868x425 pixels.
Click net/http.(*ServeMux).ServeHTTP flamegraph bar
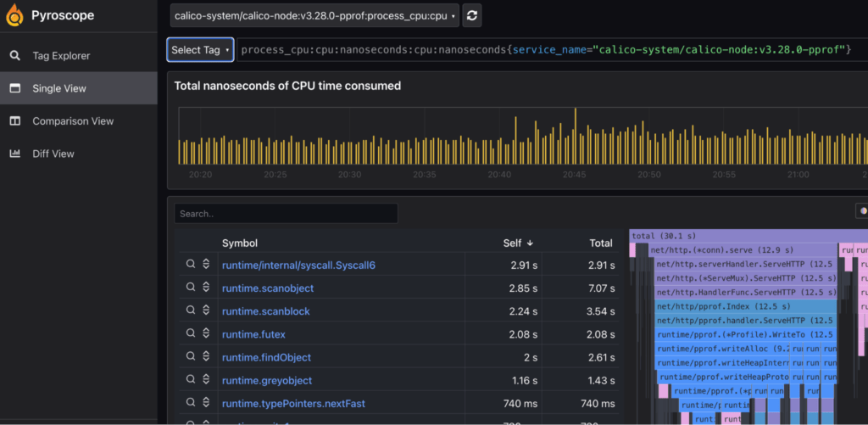pos(746,278)
